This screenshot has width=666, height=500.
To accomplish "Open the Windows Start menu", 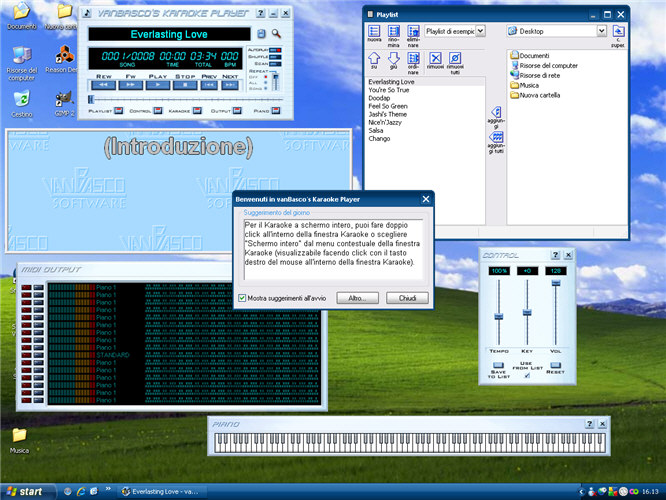I will pyautogui.click(x=28, y=492).
